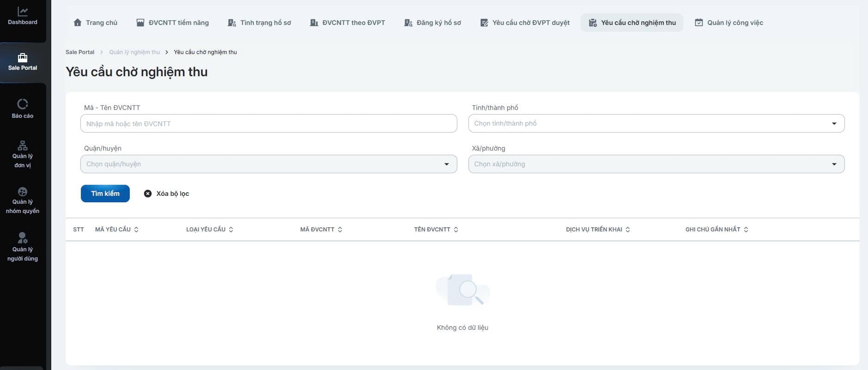Expand the Tỉnh/thành phố dropdown
This screenshot has height=370, width=868.
pyautogui.click(x=834, y=123)
